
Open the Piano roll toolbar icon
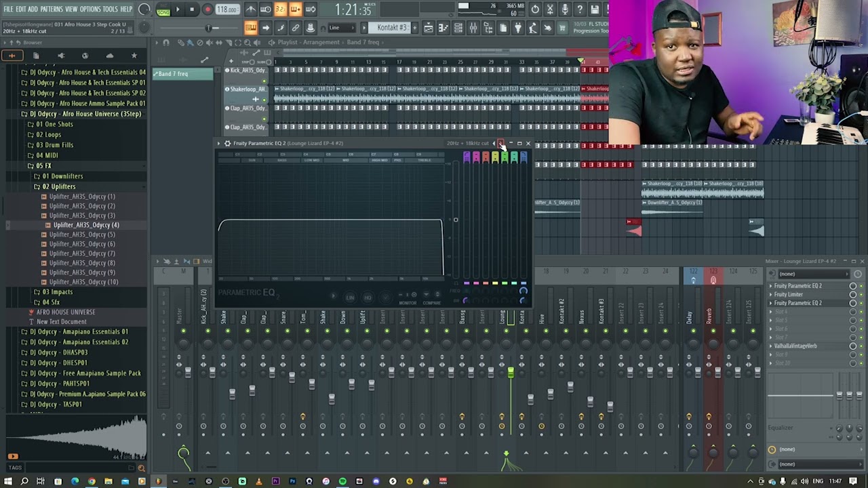(x=443, y=28)
